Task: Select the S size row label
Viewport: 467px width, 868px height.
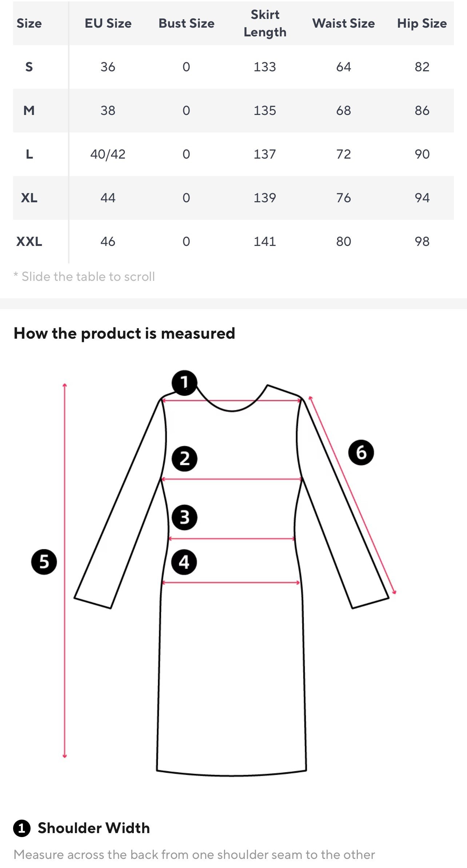Action: point(29,67)
